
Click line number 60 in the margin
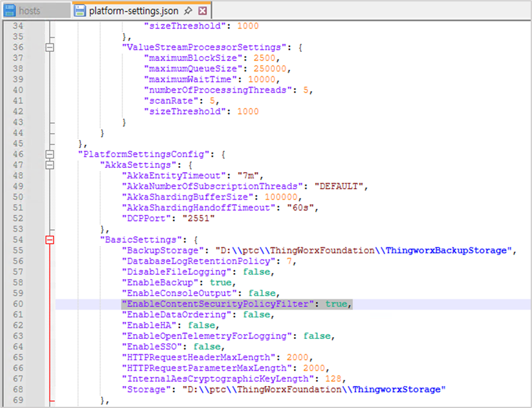18,304
